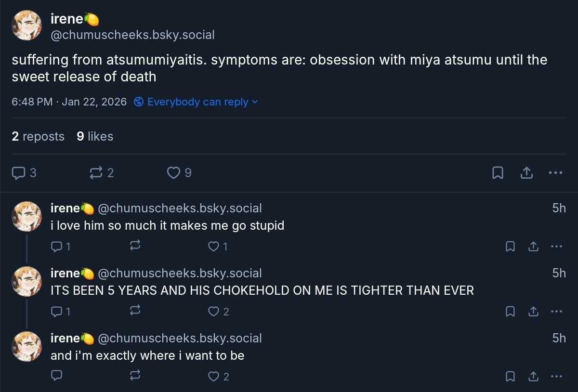Like the "go stupid" reply
This screenshot has width=578, height=392.
213,247
